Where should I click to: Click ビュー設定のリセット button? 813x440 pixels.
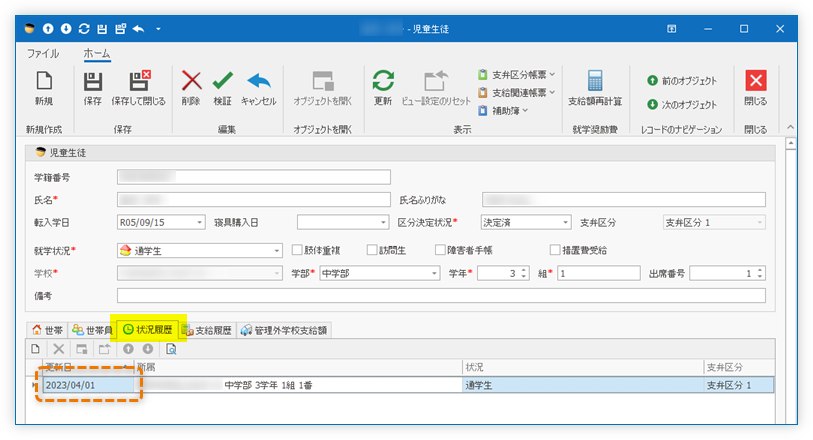pyautogui.click(x=436, y=88)
